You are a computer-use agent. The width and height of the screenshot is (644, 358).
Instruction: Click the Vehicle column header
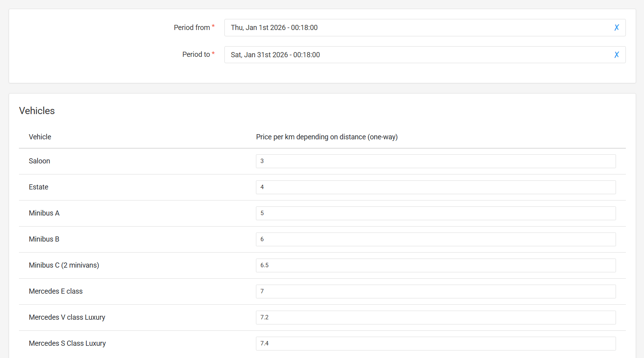click(x=40, y=137)
